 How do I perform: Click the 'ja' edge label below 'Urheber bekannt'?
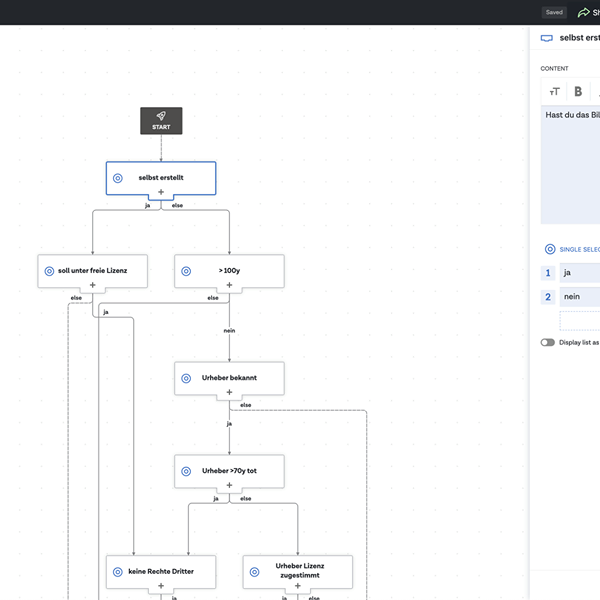[229, 424]
